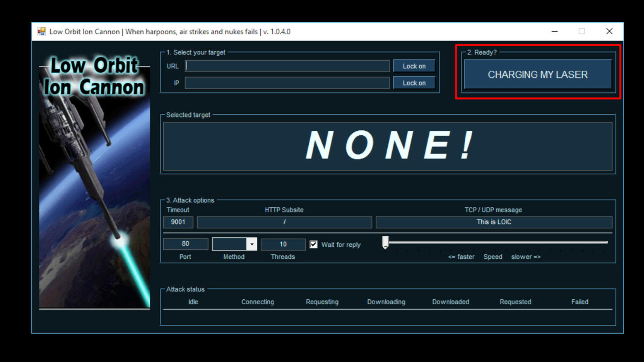Click the CHARGING MY LASER button
Viewport: 644px width, 362px height.
tap(538, 74)
